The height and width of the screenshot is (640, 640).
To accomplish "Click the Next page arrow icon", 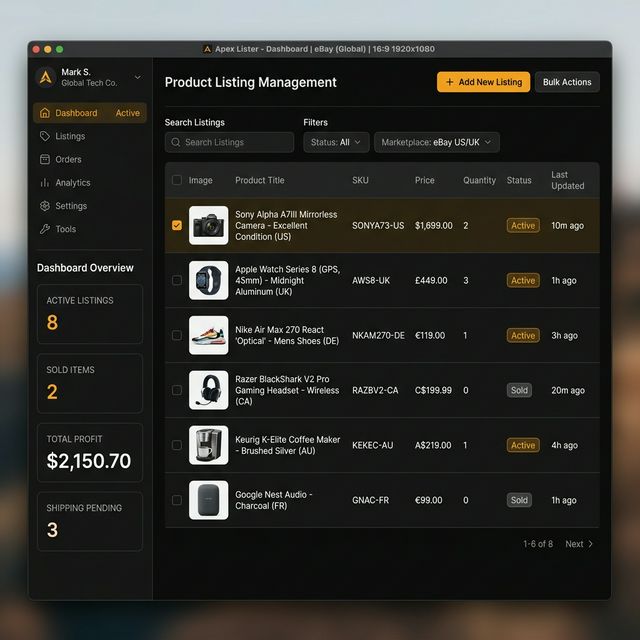I will [x=590, y=544].
